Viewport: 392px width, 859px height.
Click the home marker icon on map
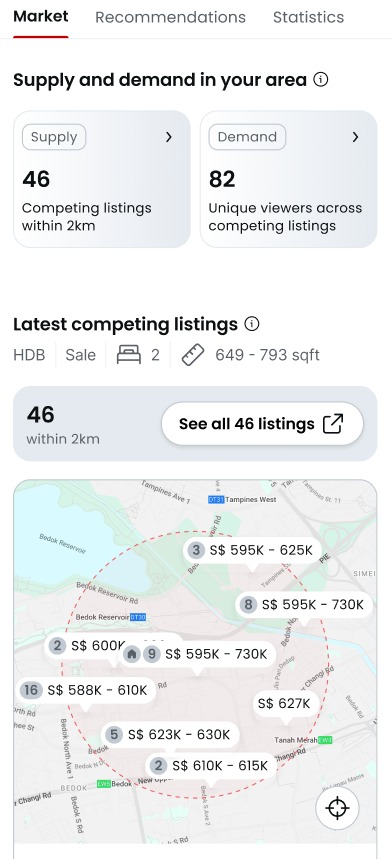pyautogui.click(x=131, y=654)
